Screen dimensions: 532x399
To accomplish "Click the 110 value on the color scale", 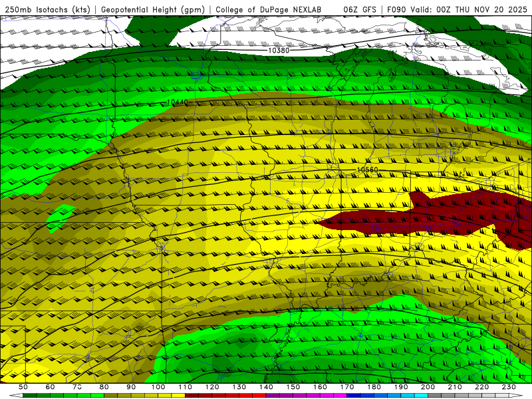I will pyautogui.click(x=186, y=387).
